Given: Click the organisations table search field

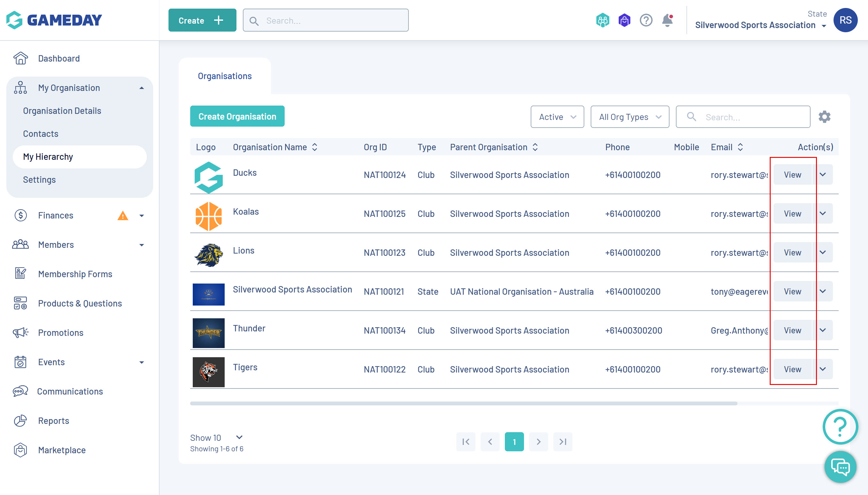Looking at the screenshot, I should 748,117.
